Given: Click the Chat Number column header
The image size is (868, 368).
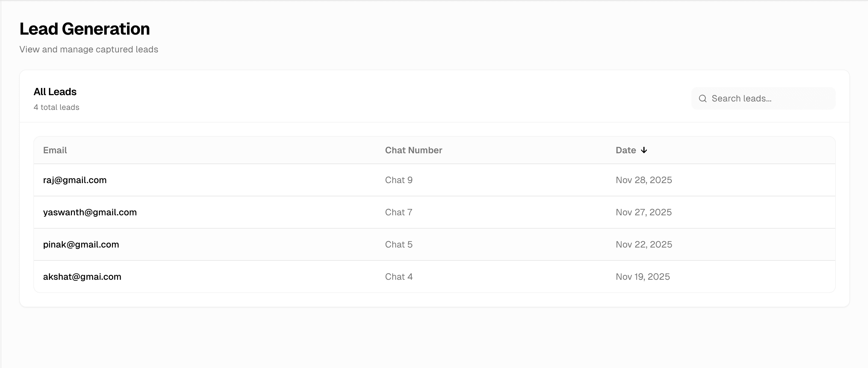Looking at the screenshot, I should click(414, 150).
